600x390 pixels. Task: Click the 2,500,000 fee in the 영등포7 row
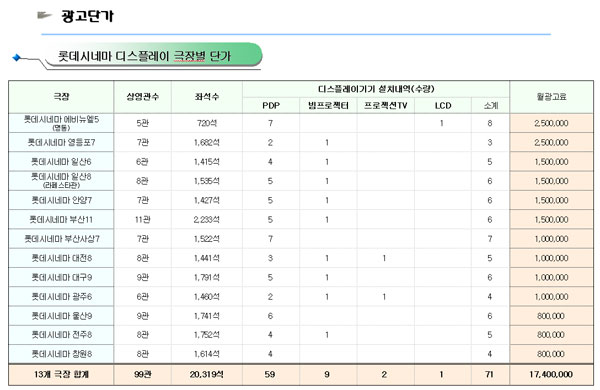click(551, 142)
